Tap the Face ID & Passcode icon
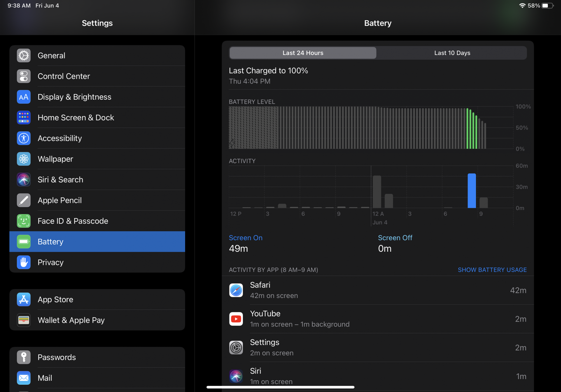Image resolution: width=561 pixels, height=392 pixels. pos(24,221)
